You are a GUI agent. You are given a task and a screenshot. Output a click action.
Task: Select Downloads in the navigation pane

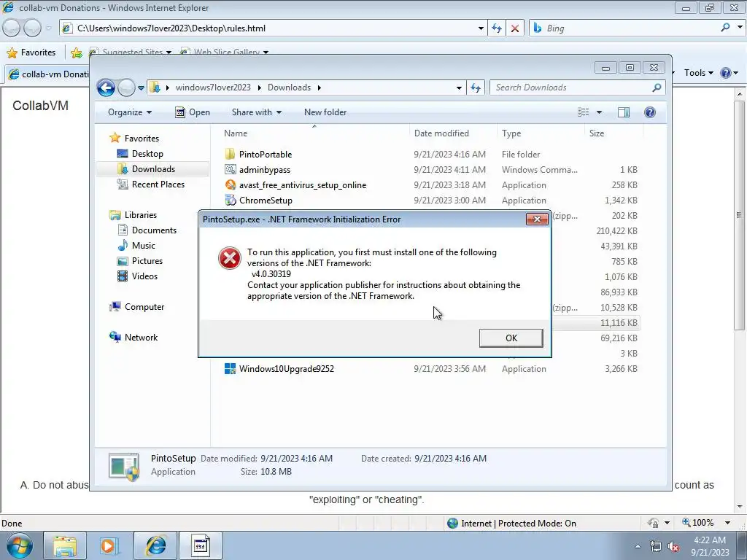pos(153,169)
